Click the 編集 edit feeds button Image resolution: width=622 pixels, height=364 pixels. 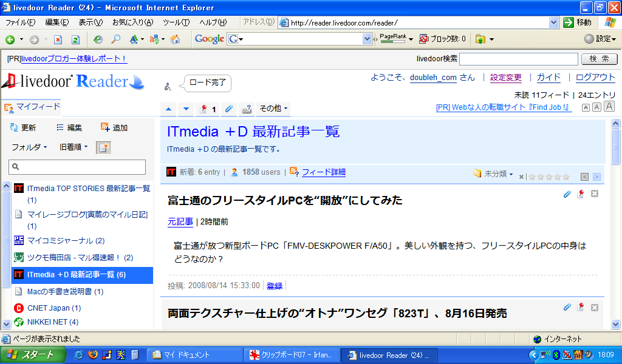[x=69, y=127]
